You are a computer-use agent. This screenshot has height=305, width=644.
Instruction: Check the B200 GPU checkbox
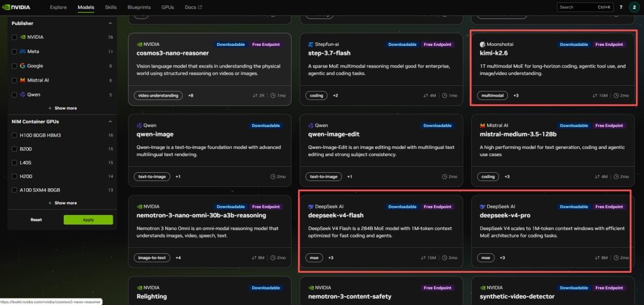coord(14,149)
